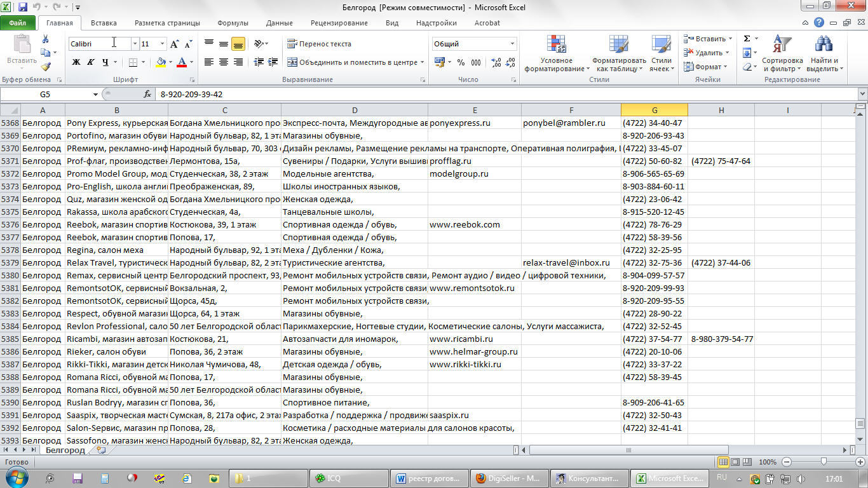The image size is (868, 488).
Task: Switch to Page Break Preview
Action: pos(747,462)
